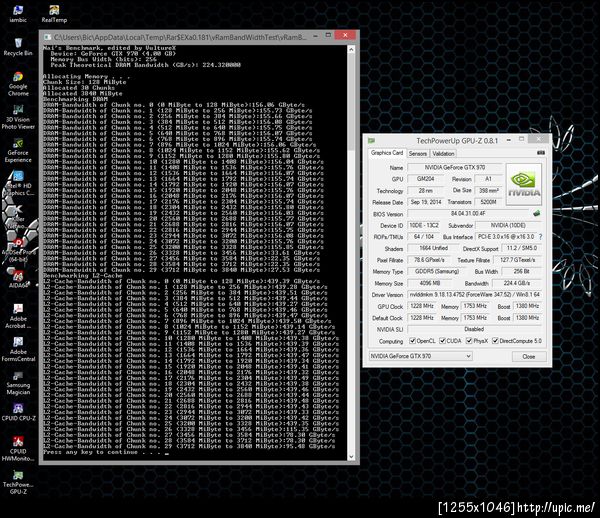
Task: Click the console scrollbar down arrow
Action: (x=351, y=456)
